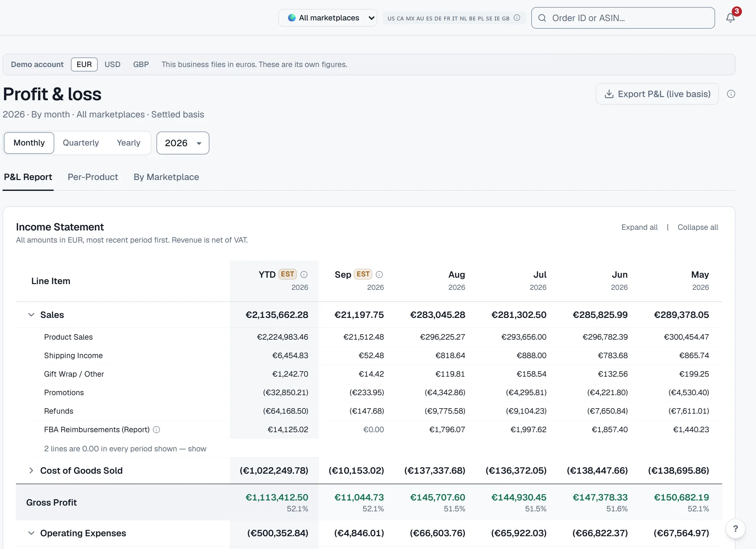The height and width of the screenshot is (549, 756).
Task: Click Jun Gift Wrap value €132.56
Action: click(x=613, y=374)
